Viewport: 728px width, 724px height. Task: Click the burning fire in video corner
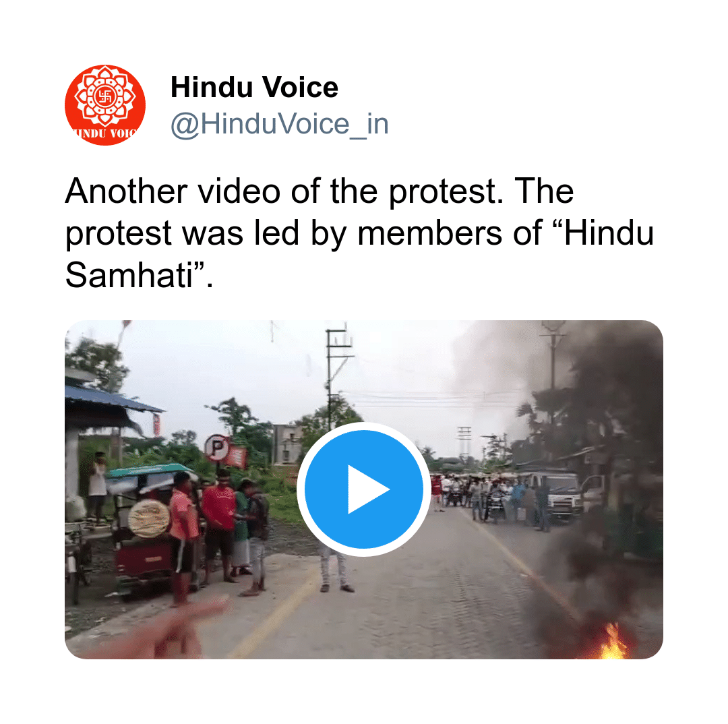pyautogui.click(x=613, y=642)
